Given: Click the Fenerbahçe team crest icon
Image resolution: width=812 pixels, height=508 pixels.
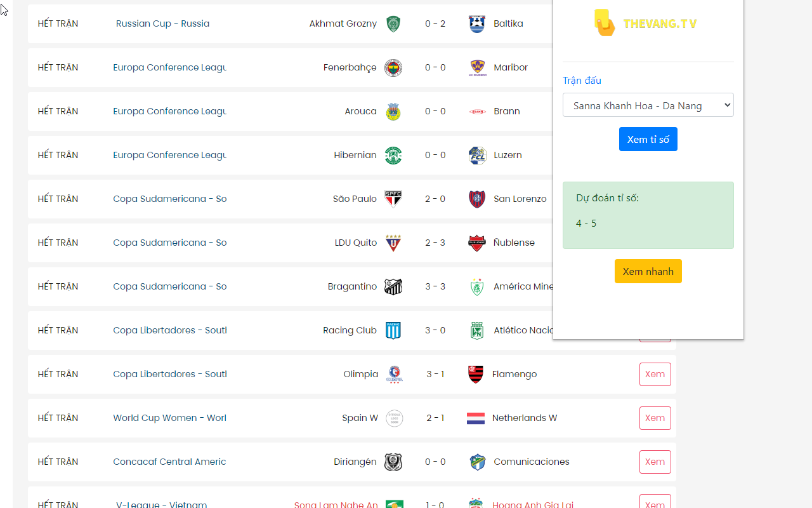Looking at the screenshot, I should point(393,68).
